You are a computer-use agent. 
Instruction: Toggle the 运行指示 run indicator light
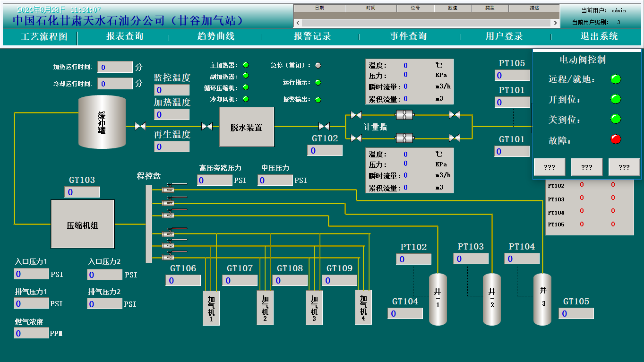click(x=318, y=82)
